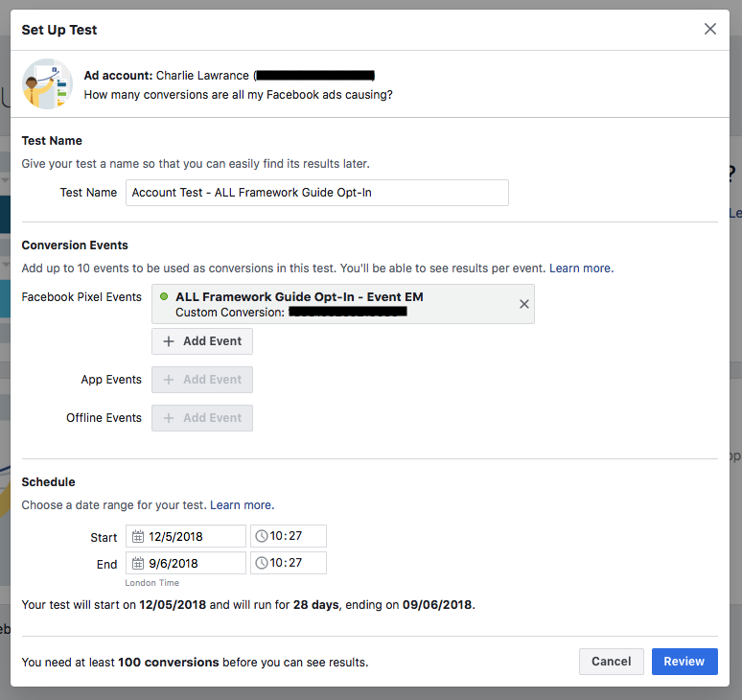Edit the End time 10:27 field

point(289,563)
